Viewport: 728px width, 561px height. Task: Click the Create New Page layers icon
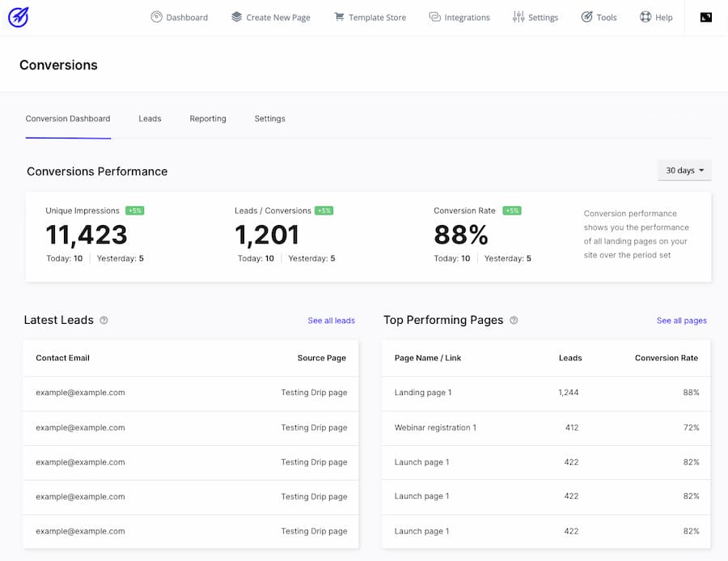coord(237,17)
